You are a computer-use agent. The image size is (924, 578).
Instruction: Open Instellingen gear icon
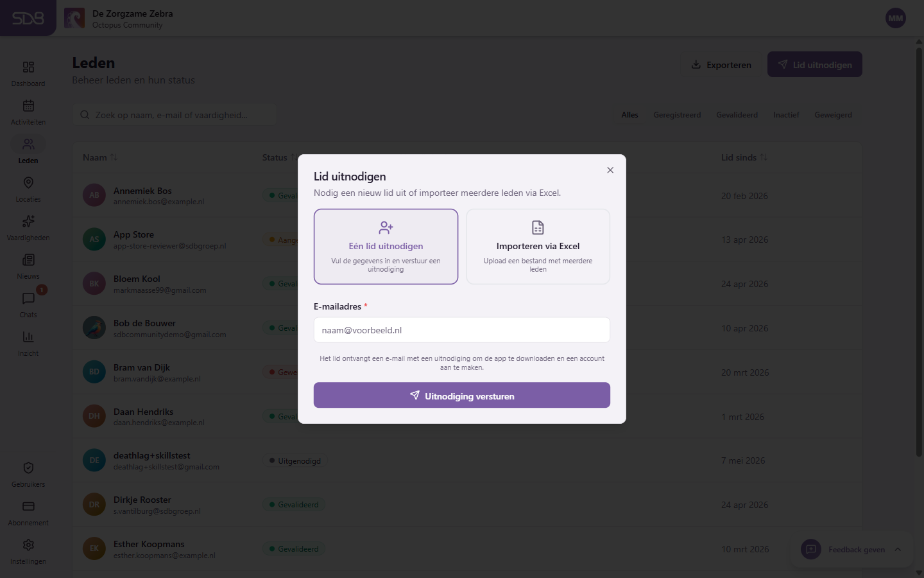(x=28, y=545)
